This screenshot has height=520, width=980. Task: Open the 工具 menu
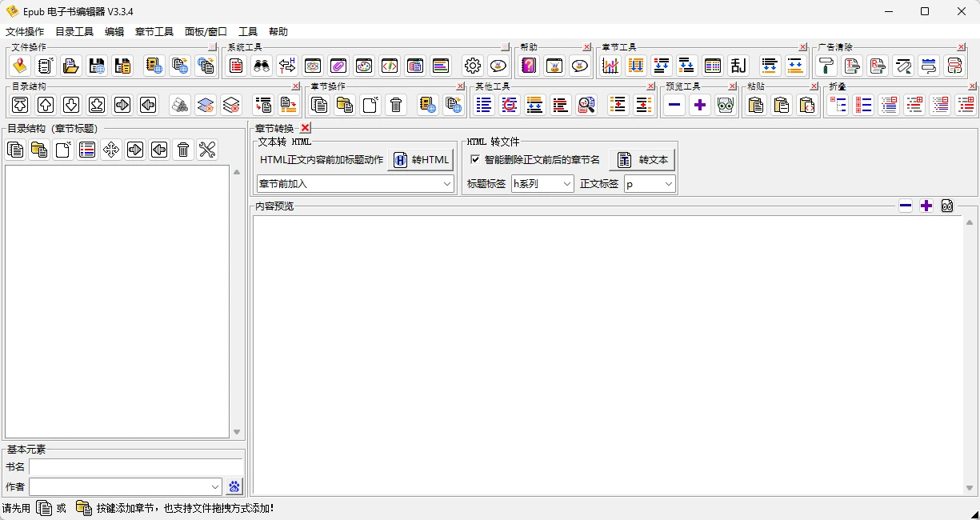(248, 32)
